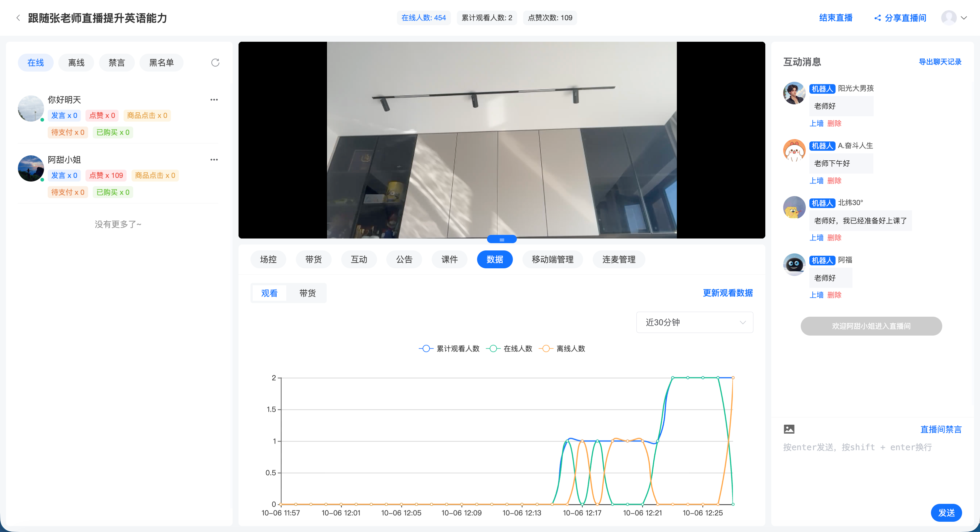Click 删除 under 老师下午好 message
The image size is (980, 532).
[x=834, y=181]
